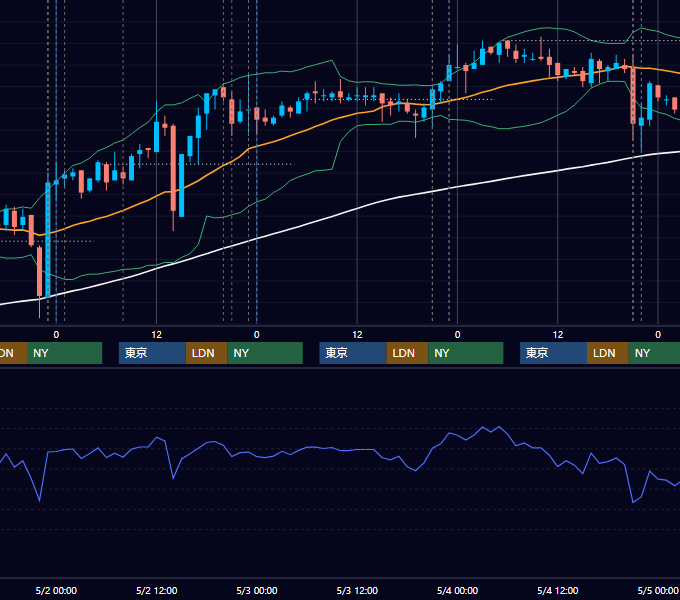
Task: Click the 5/2 12:00 date label
Action: click(x=157, y=590)
